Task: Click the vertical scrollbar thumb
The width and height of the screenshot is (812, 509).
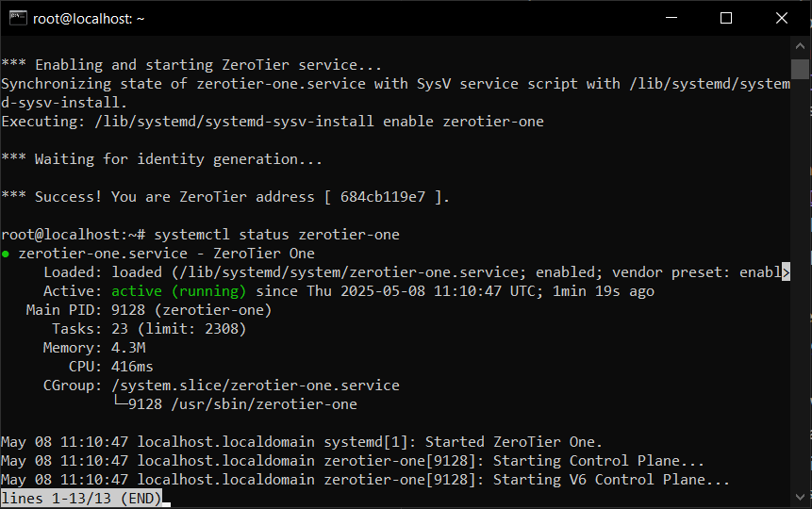Action: [800, 69]
